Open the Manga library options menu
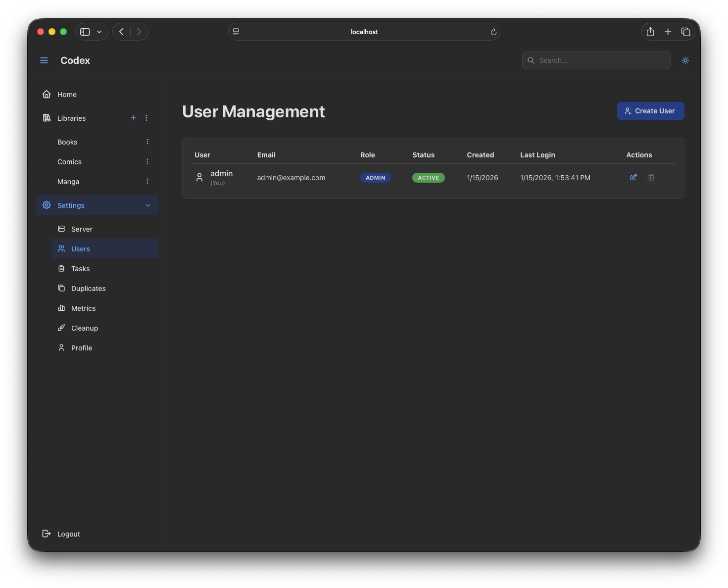Image resolution: width=728 pixels, height=588 pixels. click(x=147, y=181)
